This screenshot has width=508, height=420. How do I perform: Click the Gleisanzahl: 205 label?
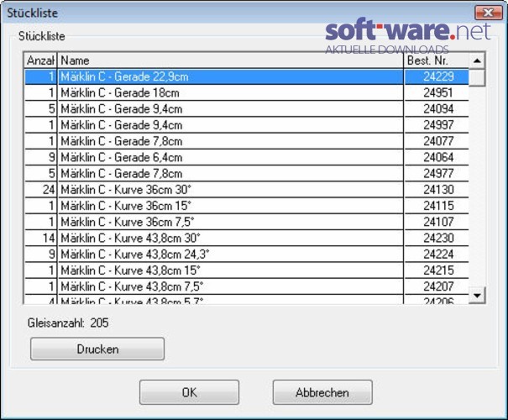point(68,323)
